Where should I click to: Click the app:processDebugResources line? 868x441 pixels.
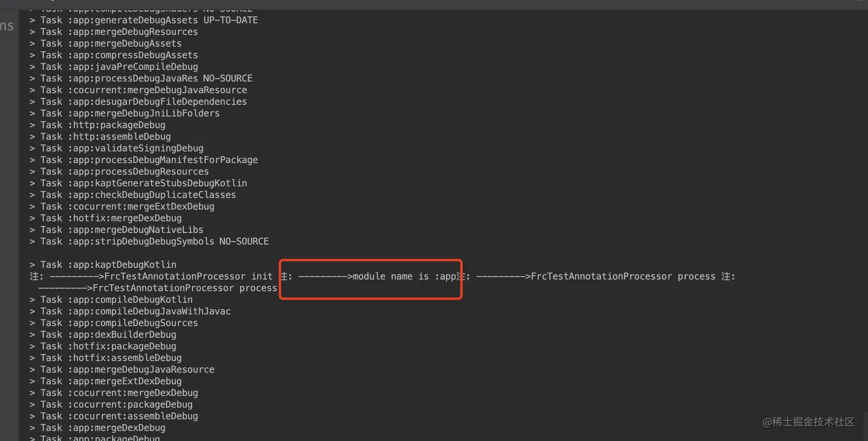click(119, 171)
